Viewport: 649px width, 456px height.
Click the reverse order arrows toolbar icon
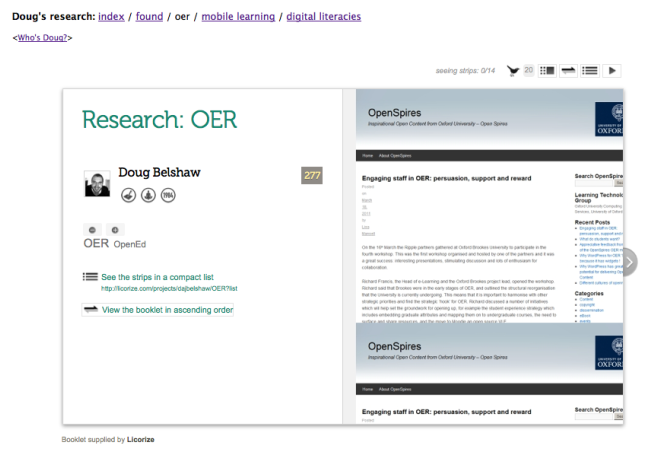(x=568, y=71)
